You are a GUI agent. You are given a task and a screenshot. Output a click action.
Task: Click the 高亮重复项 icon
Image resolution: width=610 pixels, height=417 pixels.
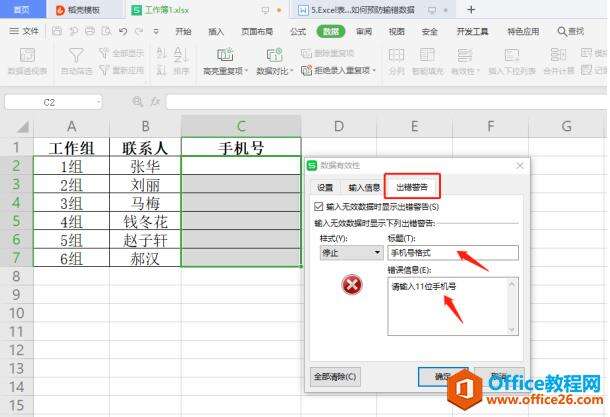click(225, 55)
